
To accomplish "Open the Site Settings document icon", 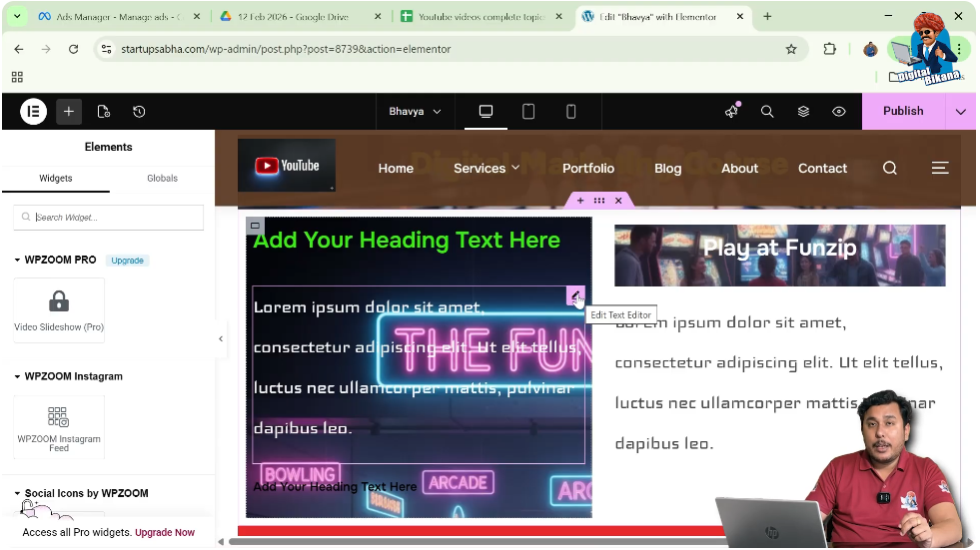I will pos(104,112).
